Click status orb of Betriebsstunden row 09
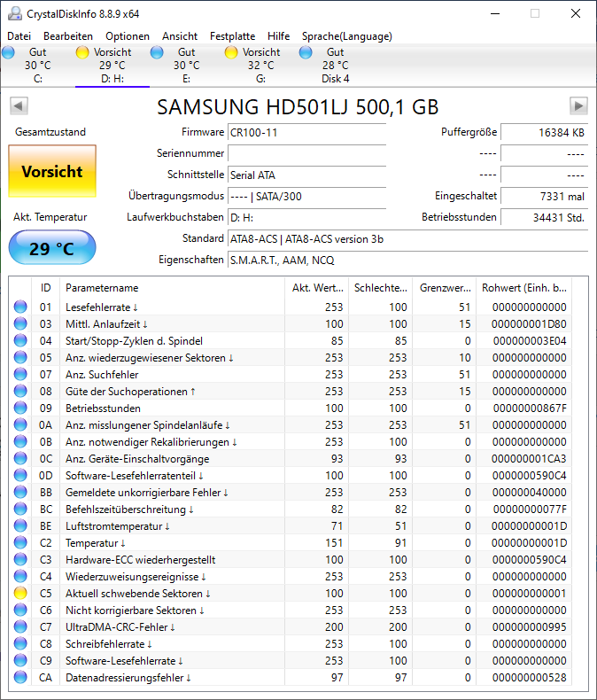The width and height of the screenshot is (597, 700). pyautogui.click(x=20, y=408)
